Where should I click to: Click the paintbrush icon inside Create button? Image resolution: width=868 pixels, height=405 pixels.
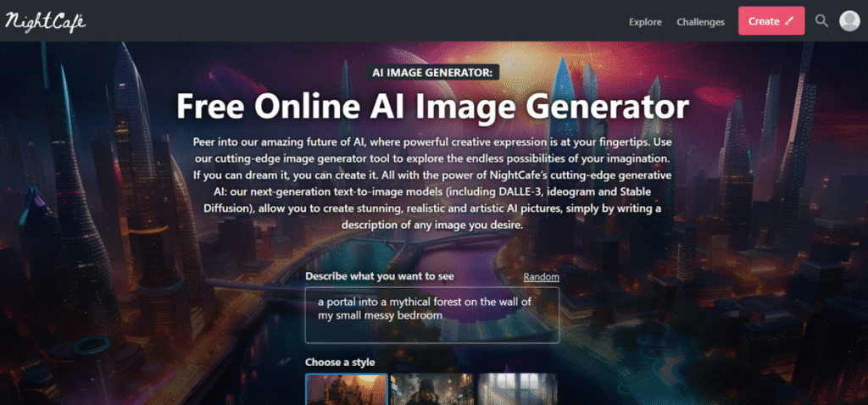click(790, 21)
